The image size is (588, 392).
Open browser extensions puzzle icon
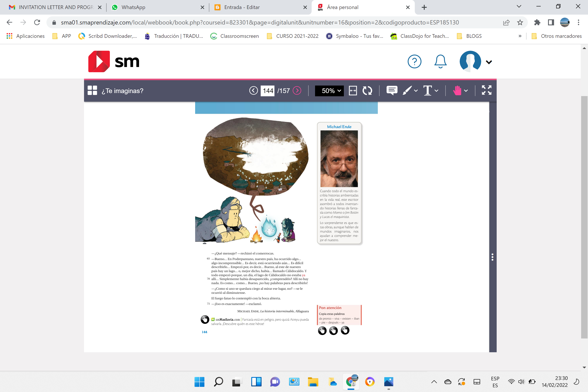[x=537, y=23]
